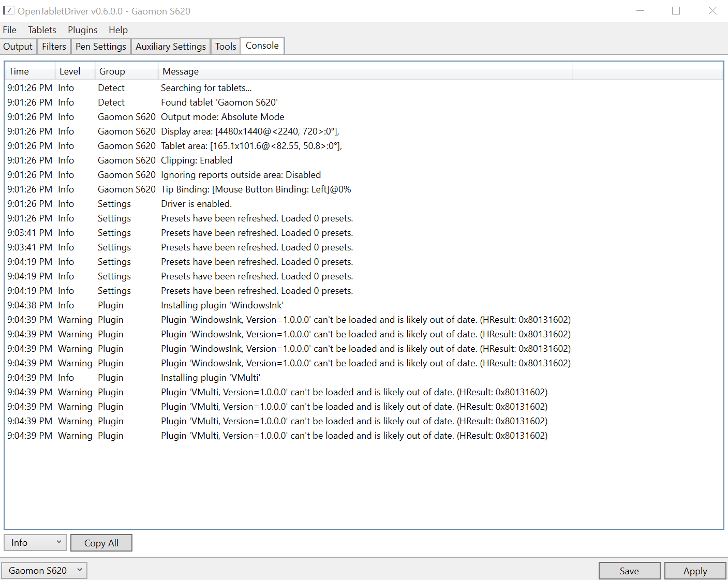Viewport: 728px width, 580px height.
Task: Open the log level filter dropdown
Action: pos(35,542)
